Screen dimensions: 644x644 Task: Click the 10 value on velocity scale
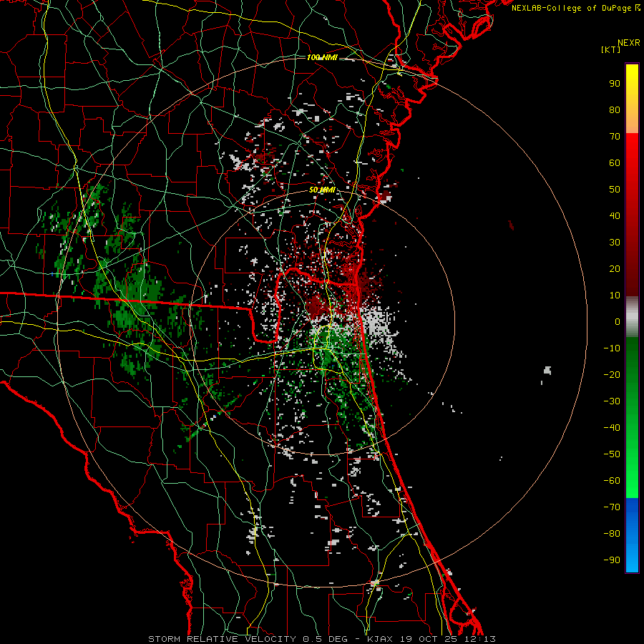615,296
